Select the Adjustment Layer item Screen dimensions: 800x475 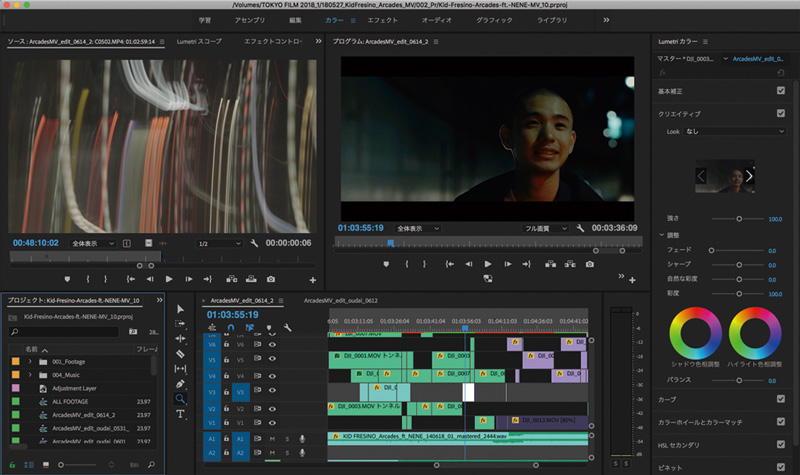pyautogui.click(x=74, y=388)
